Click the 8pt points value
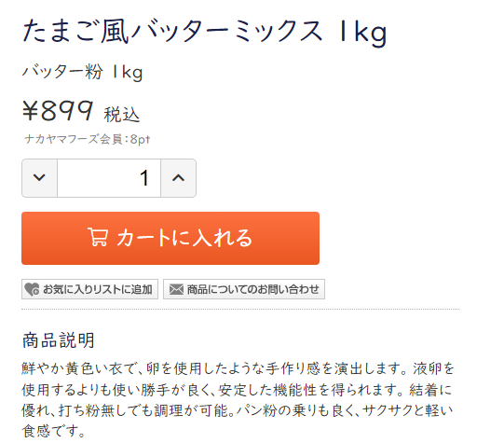 [140, 139]
